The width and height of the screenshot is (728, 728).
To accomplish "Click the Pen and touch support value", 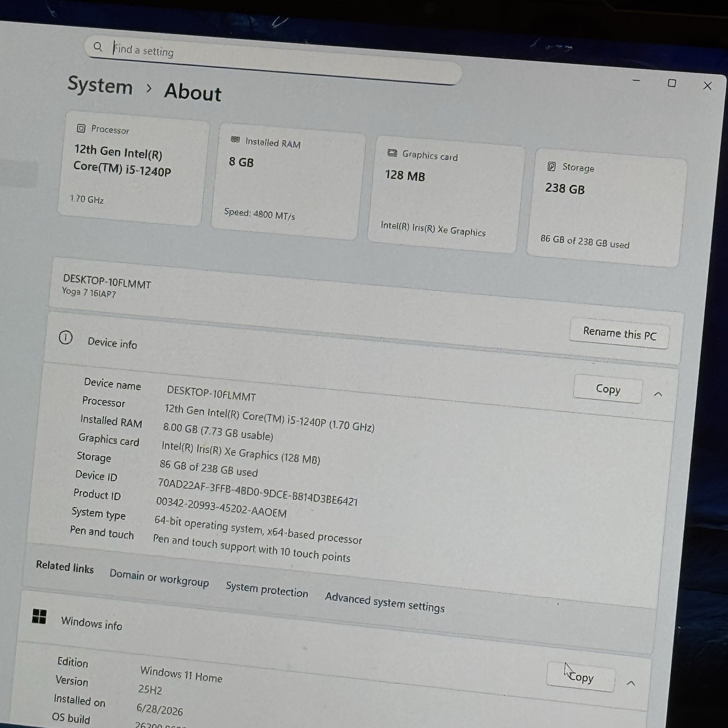I will coord(252,548).
